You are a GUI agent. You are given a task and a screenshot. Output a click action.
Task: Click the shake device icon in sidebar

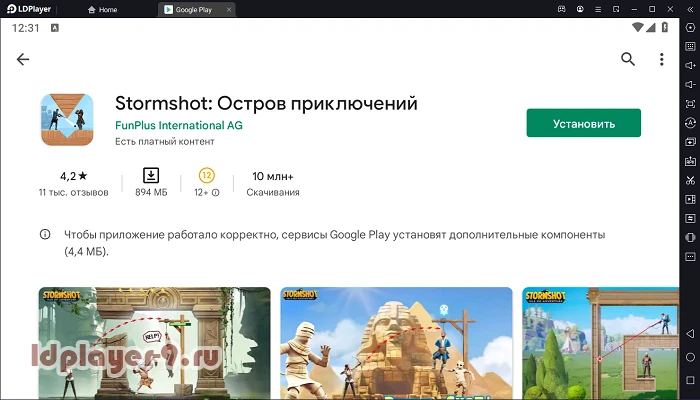point(690,238)
